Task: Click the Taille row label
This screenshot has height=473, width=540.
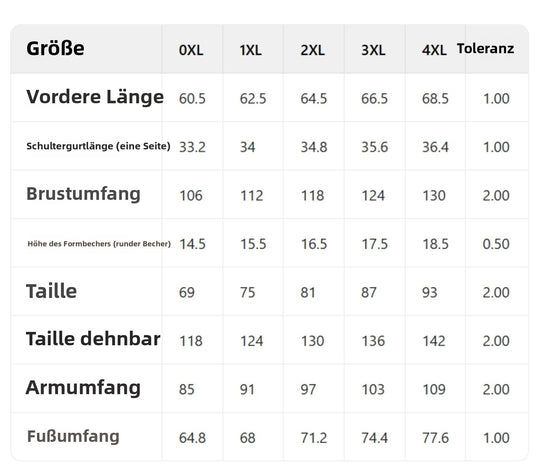Action: [51, 291]
